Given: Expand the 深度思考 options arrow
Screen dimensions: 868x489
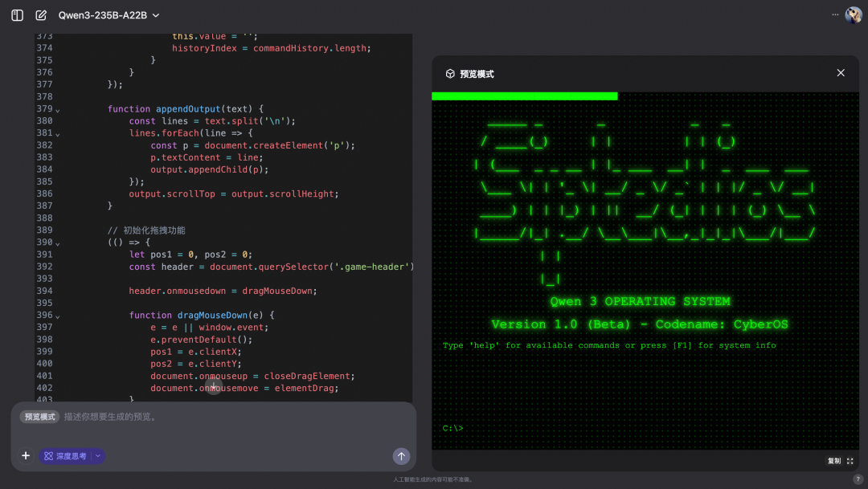Looking at the screenshot, I should (98, 456).
